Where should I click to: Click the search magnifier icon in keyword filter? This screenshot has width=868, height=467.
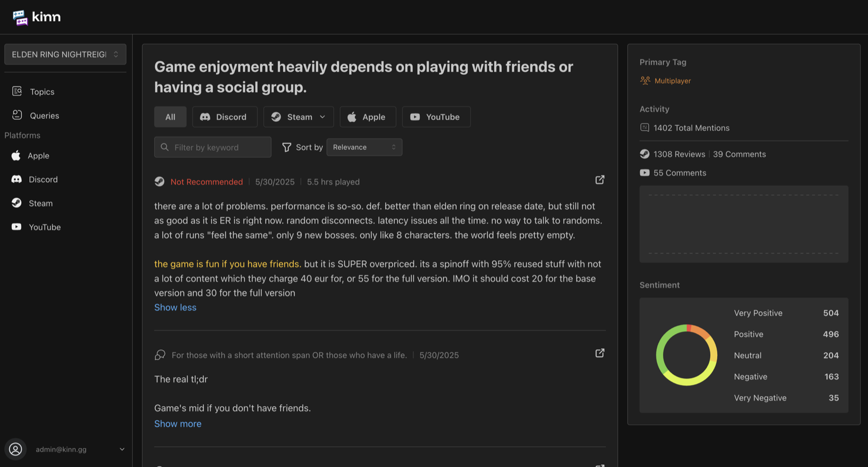click(x=165, y=147)
